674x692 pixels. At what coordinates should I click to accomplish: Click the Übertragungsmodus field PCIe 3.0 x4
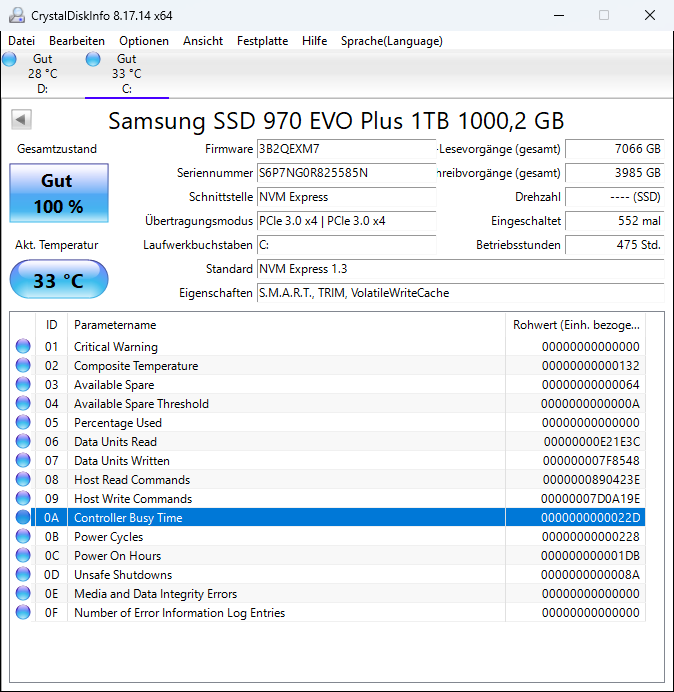pos(346,221)
